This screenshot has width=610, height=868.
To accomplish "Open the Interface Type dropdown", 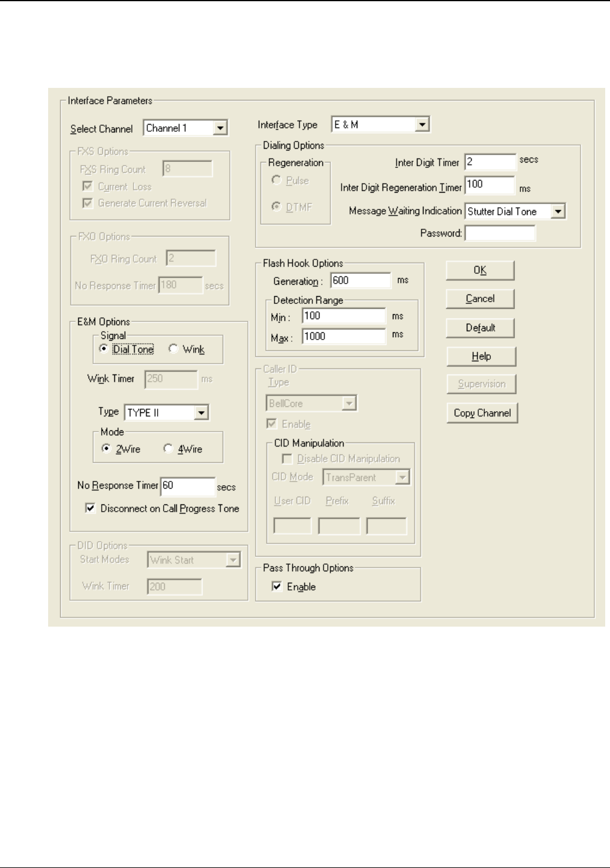I will [x=380, y=125].
